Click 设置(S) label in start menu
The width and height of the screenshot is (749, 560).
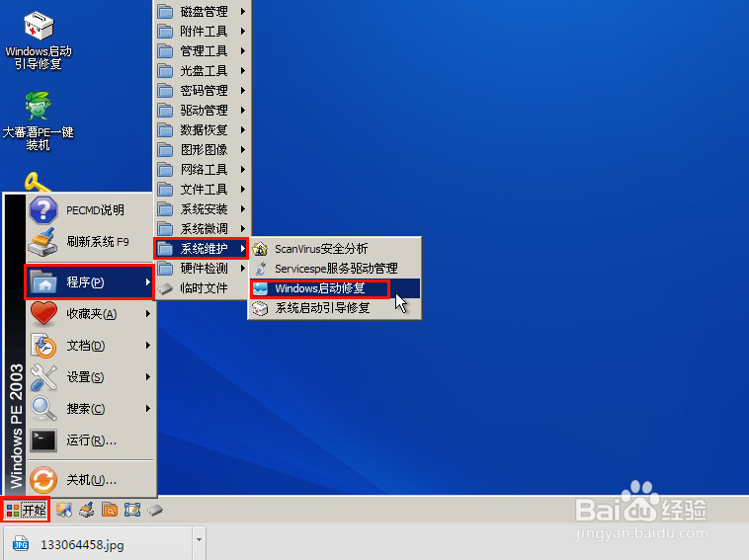coord(85,377)
